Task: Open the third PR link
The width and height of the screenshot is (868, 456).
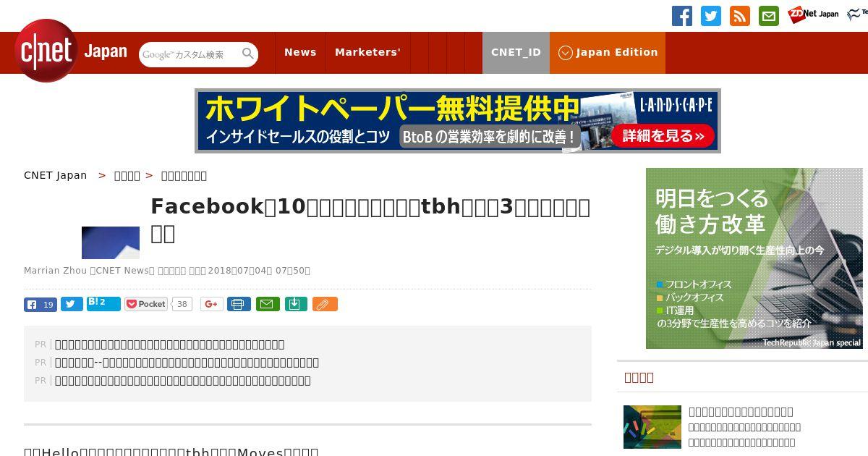Action: [x=183, y=381]
